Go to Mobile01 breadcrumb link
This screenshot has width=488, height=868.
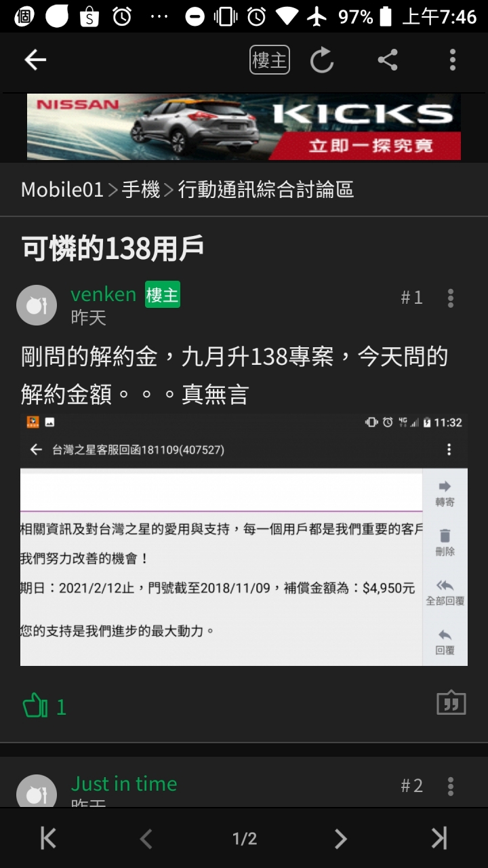[62, 190]
